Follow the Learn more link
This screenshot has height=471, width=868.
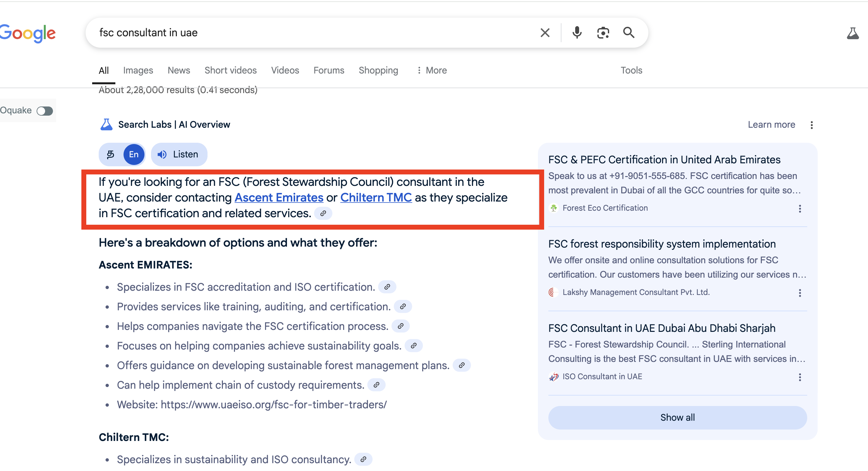(772, 125)
